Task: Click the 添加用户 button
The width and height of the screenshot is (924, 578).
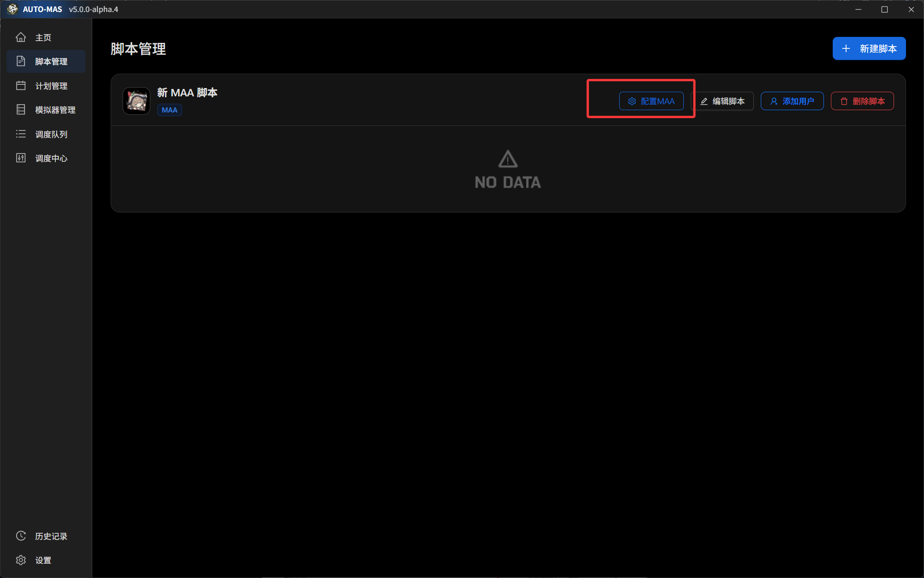Action: tap(792, 101)
